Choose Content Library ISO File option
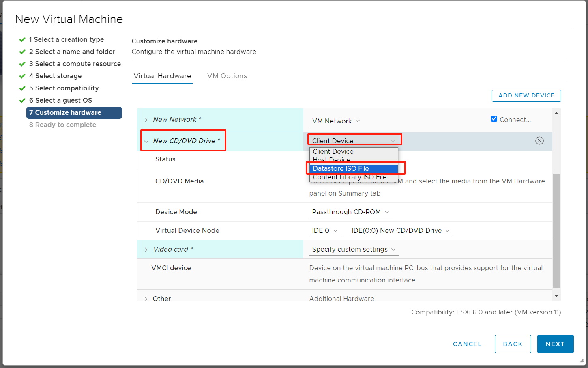Screen dimensions: 588x368 350,177
